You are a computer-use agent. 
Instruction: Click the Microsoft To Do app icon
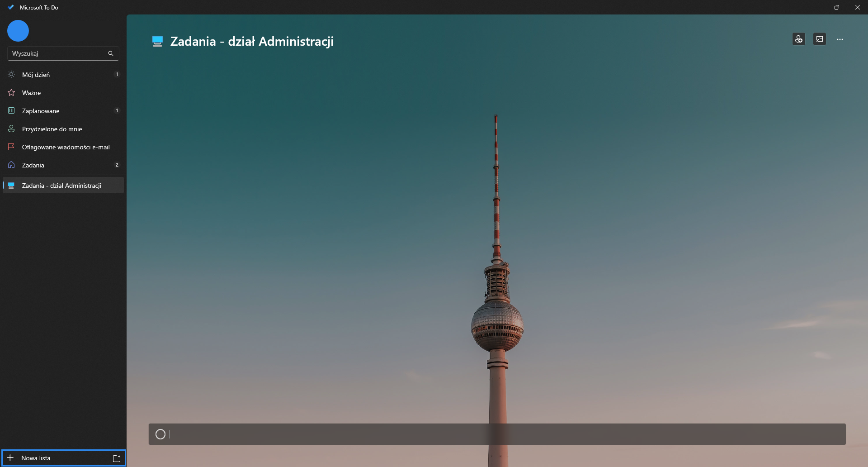coord(11,7)
